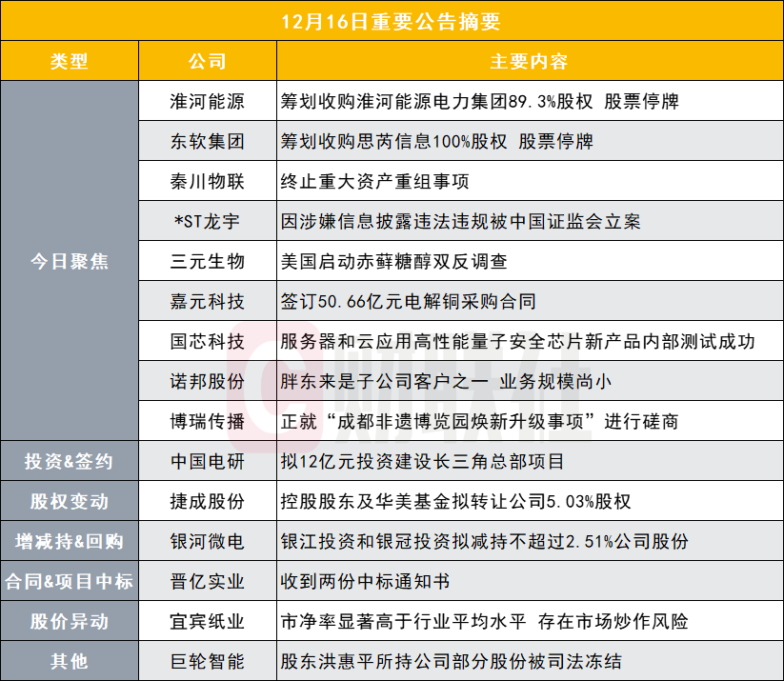The height and width of the screenshot is (681, 784).
Task: Select the 公司 column header
Action: pos(208,62)
